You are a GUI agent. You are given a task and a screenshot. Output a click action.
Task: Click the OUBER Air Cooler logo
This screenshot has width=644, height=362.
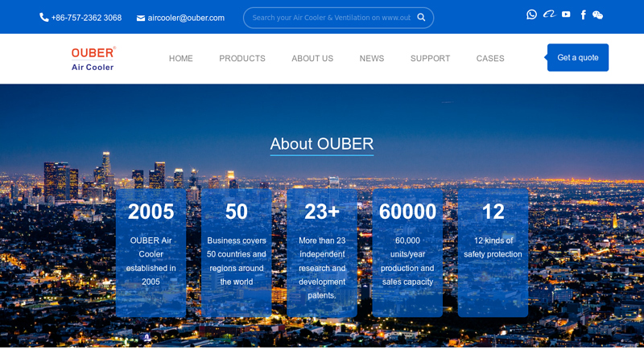(93, 59)
